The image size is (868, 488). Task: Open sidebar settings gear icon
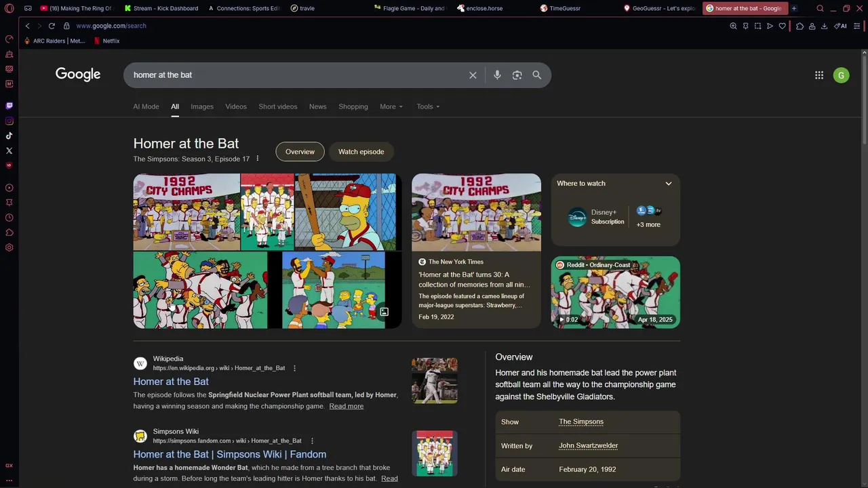click(9, 247)
